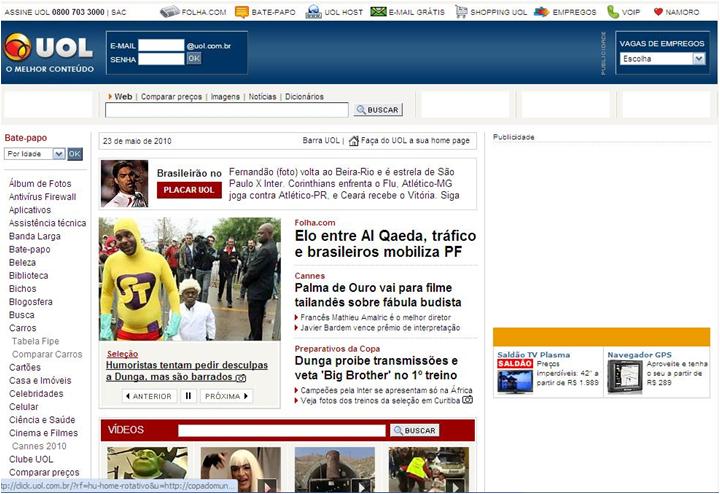Open Humoristas tentam pedir desculpas link
This screenshot has width=720, height=494.
click(186, 371)
